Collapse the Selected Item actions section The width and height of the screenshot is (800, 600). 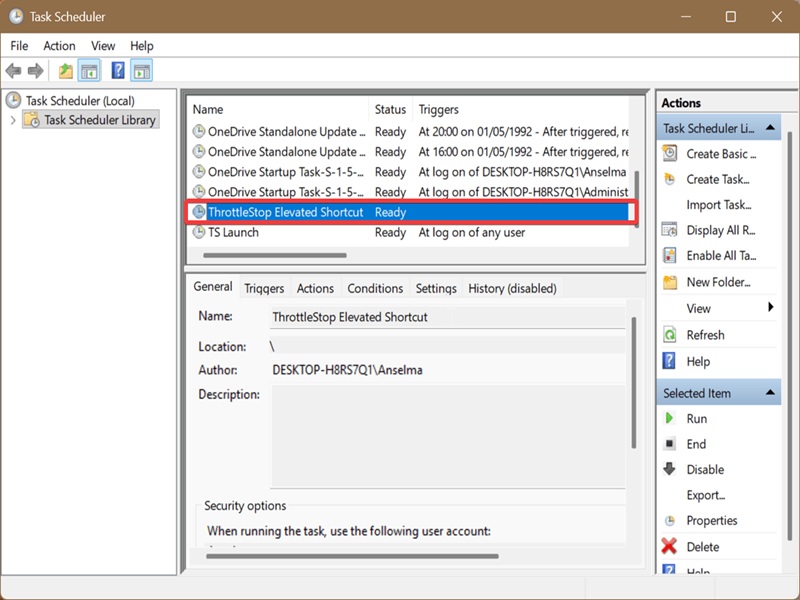pos(770,392)
